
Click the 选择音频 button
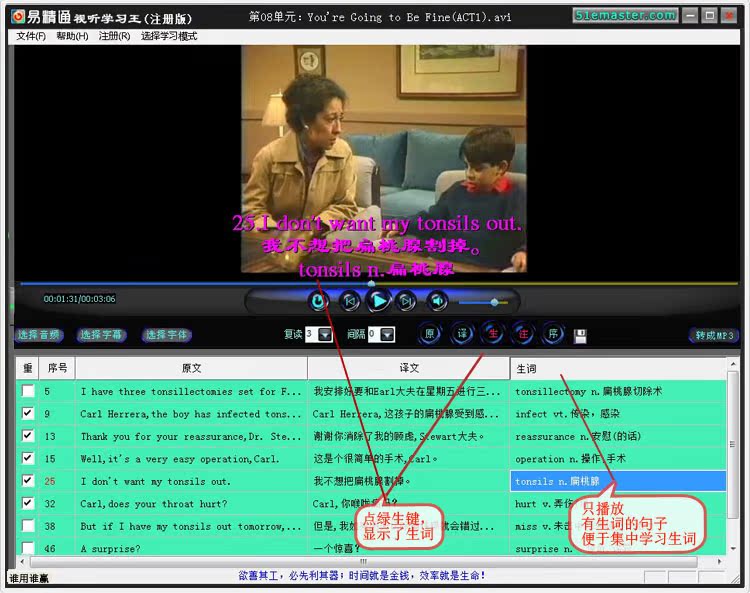tap(39, 335)
